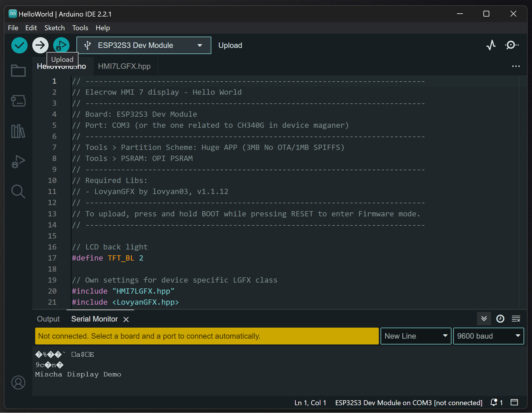The height and width of the screenshot is (413, 532).
Task: Click the 'LCD back light' comment line
Action: pos(110,247)
